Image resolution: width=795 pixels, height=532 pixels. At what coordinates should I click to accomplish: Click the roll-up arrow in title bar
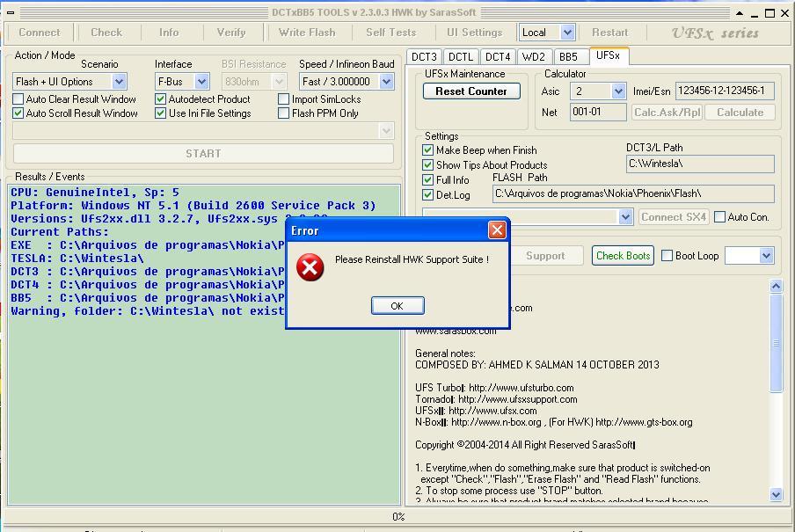[x=740, y=13]
